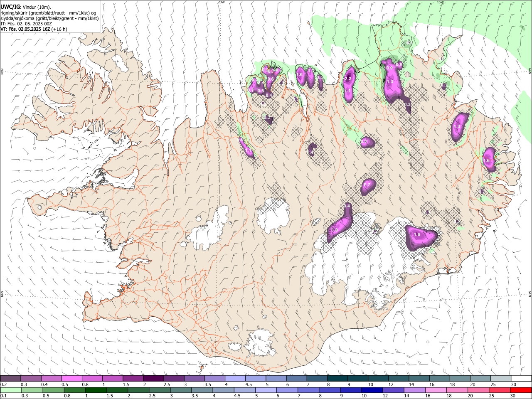Click the bottom-row swatch labeled 25
This screenshot has height=399, width=532.
500,390
